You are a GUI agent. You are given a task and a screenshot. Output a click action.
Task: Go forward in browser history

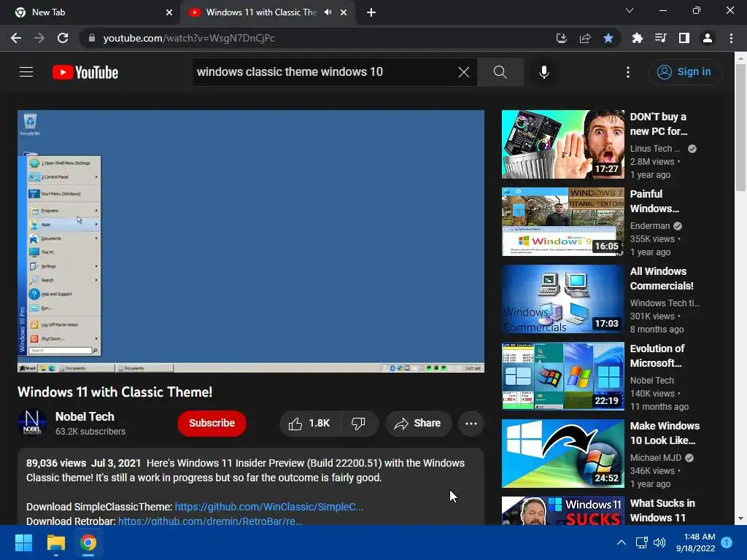point(39,38)
